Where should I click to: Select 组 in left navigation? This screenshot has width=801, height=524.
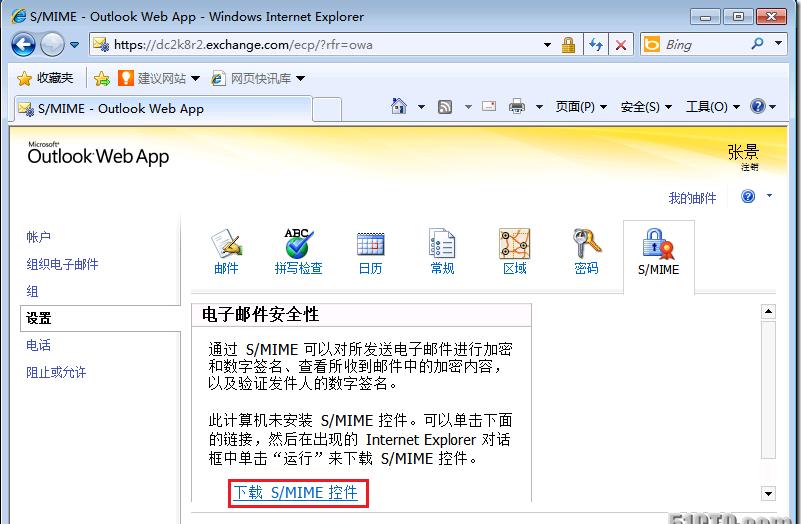point(32,291)
